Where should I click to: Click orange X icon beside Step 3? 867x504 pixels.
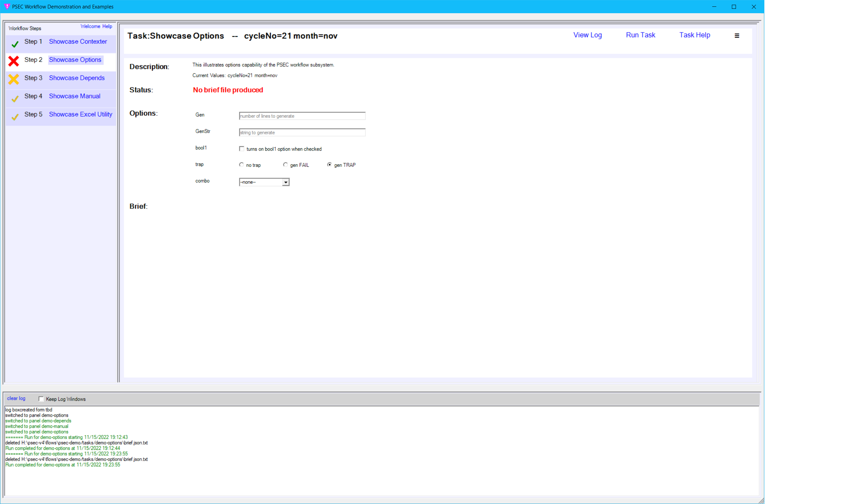14,79
